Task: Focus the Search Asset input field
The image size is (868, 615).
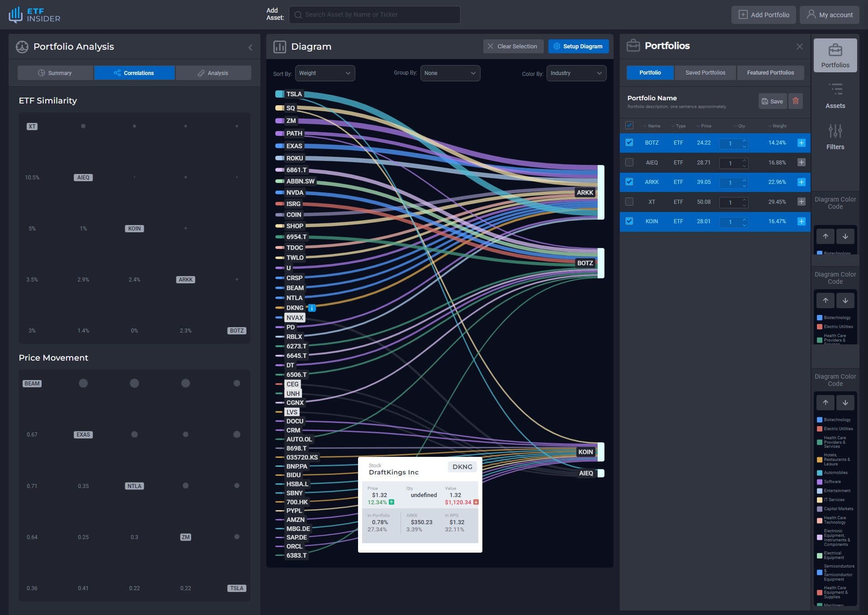Action: [375, 15]
